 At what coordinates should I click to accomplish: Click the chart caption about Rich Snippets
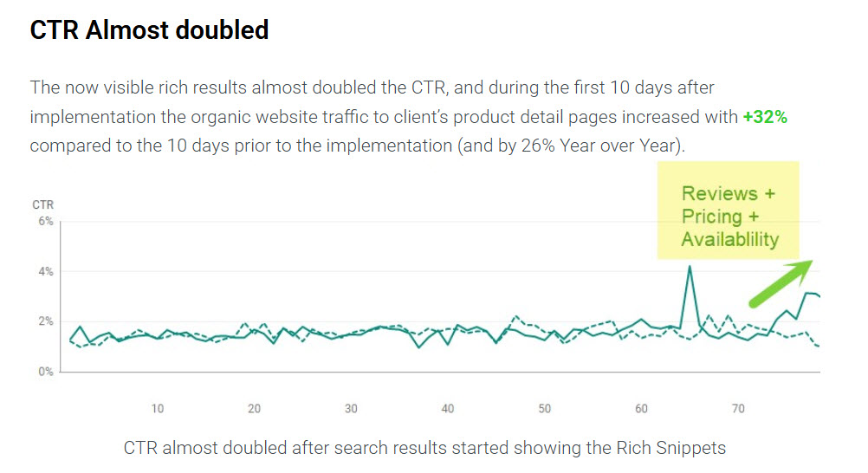coord(424,448)
